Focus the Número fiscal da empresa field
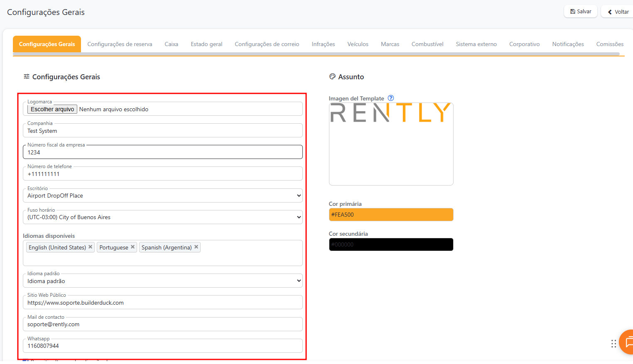Viewport: 633px width, 364px height. [x=162, y=152]
